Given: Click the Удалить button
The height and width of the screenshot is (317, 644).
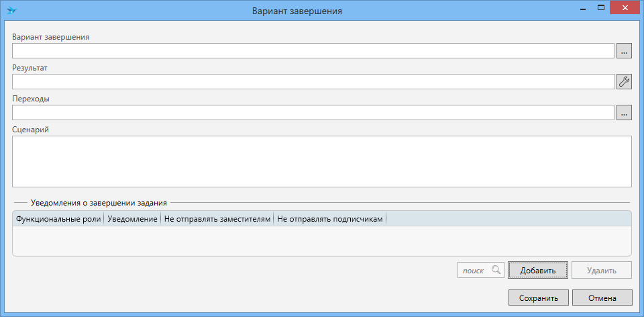Looking at the screenshot, I should pyautogui.click(x=602, y=271).
